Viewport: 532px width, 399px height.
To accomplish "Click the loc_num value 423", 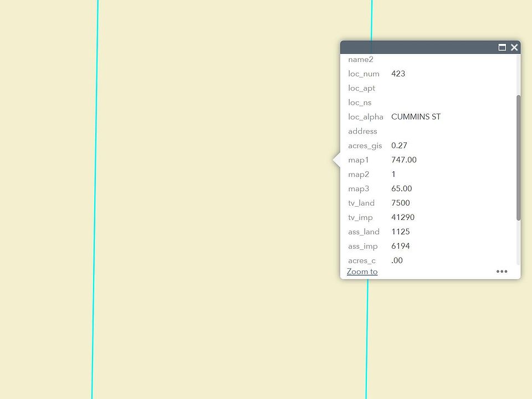I will 398,74.
